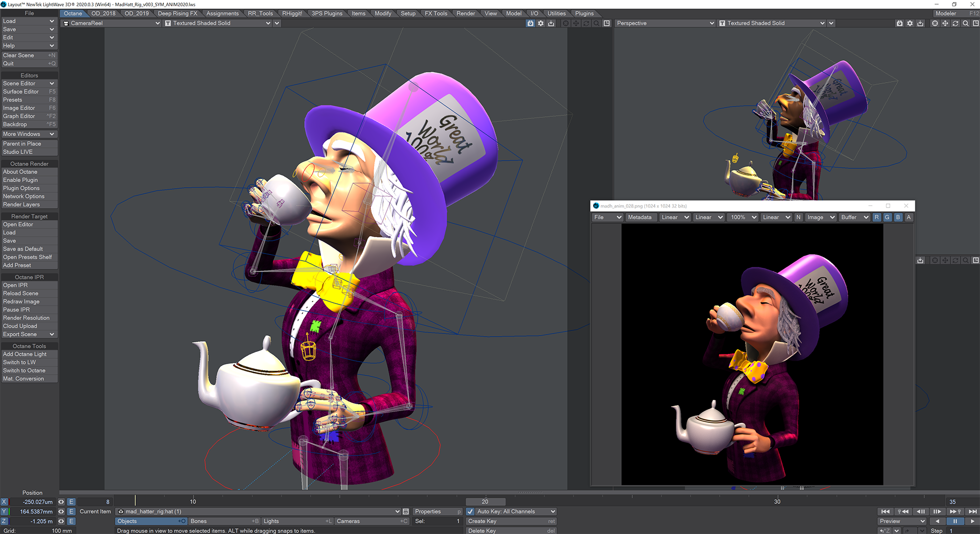
Task: Click CameraReel viewport camera lock icon
Action: pos(530,23)
